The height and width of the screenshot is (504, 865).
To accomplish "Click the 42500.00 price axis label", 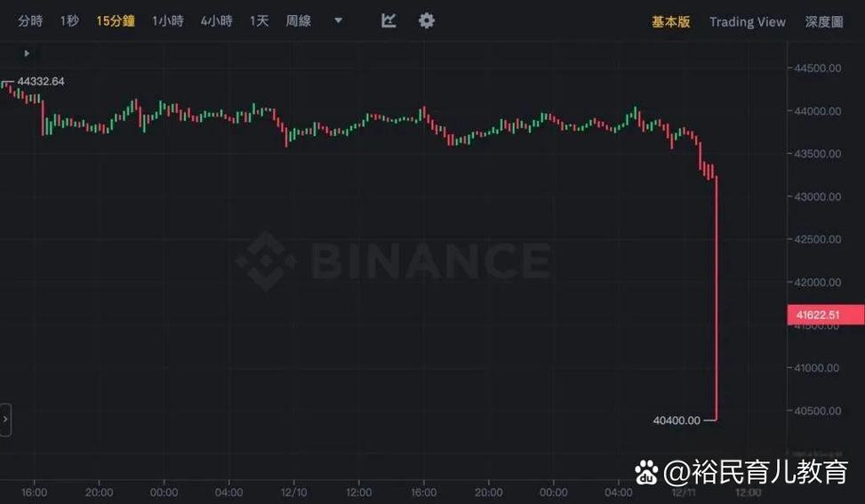I will [x=818, y=239].
